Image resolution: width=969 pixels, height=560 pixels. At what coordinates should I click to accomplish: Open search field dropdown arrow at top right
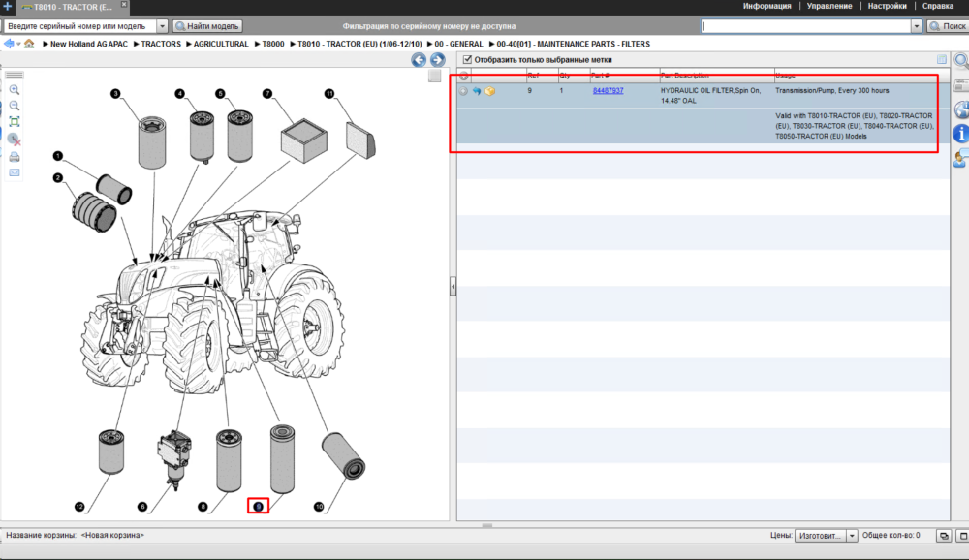[x=917, y=26]
